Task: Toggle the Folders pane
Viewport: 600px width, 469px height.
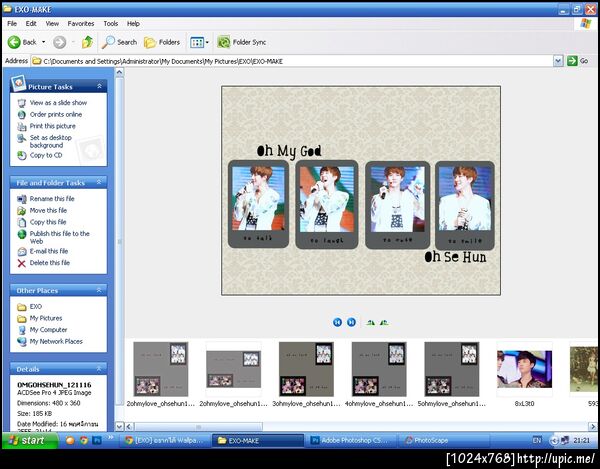Action: click(162, 42)
